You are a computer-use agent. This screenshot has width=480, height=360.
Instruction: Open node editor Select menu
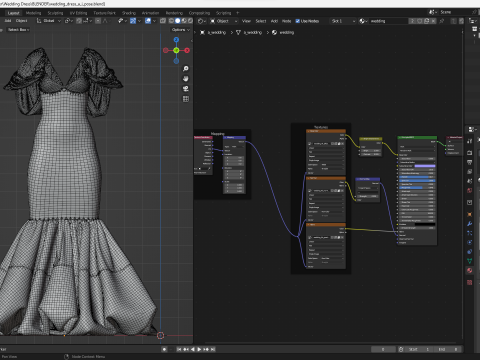click(x=261, y=21)
